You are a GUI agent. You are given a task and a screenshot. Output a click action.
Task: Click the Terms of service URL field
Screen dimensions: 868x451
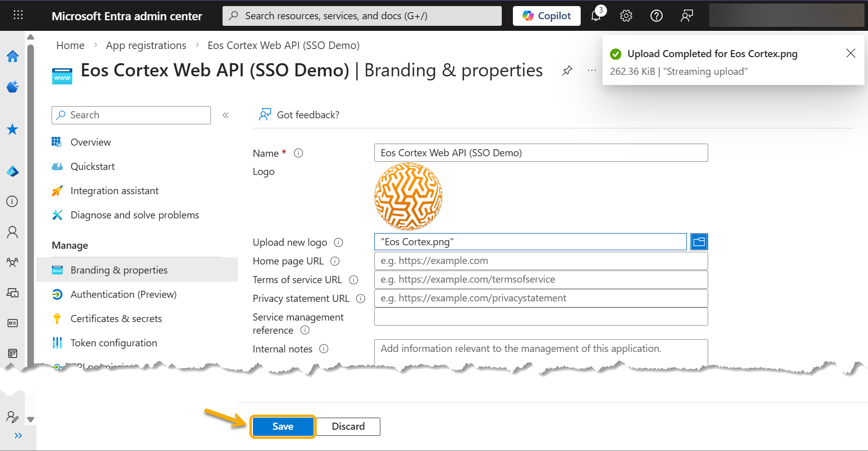pyautogui.click(x=541, y=280)
